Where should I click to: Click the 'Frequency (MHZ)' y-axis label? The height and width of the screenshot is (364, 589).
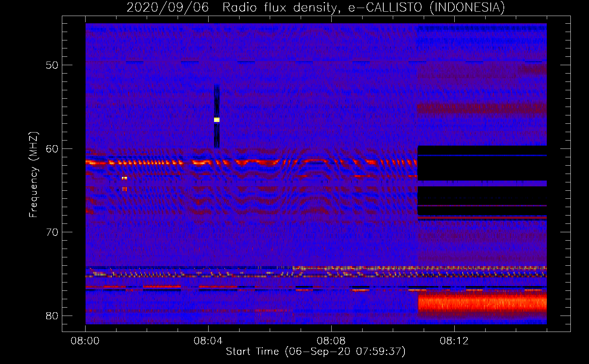click(x=33, y=175)
